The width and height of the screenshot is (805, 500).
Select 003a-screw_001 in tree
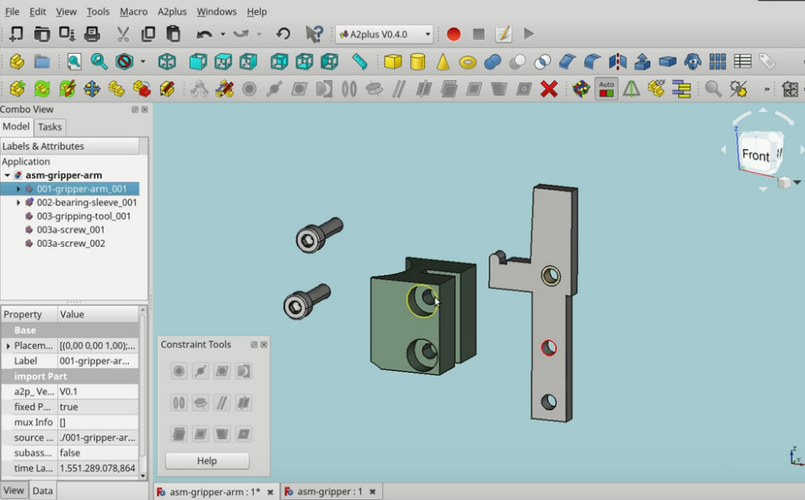pyautogui.click(x=70, y=229)
